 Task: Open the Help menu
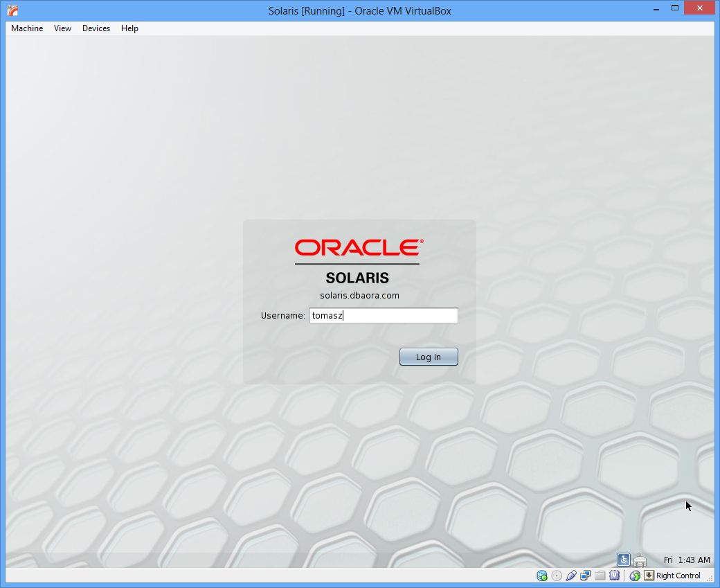click(x=129, y=28)
